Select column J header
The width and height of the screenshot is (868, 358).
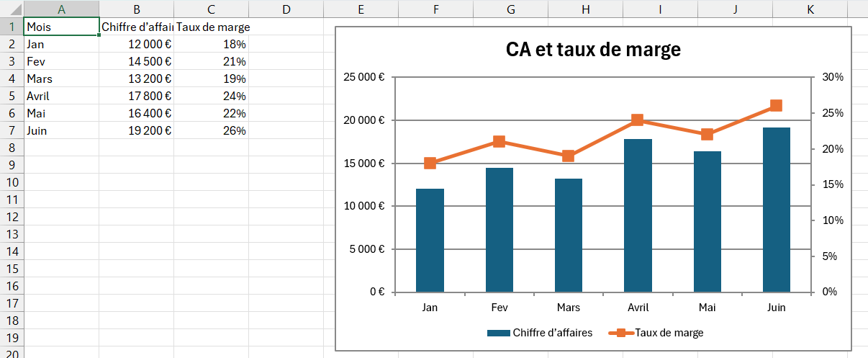(x=736, y=9)
